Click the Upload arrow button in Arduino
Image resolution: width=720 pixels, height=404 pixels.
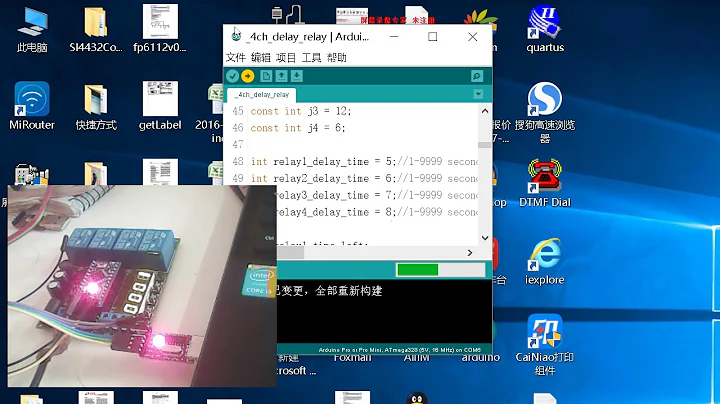click(248, 76)
